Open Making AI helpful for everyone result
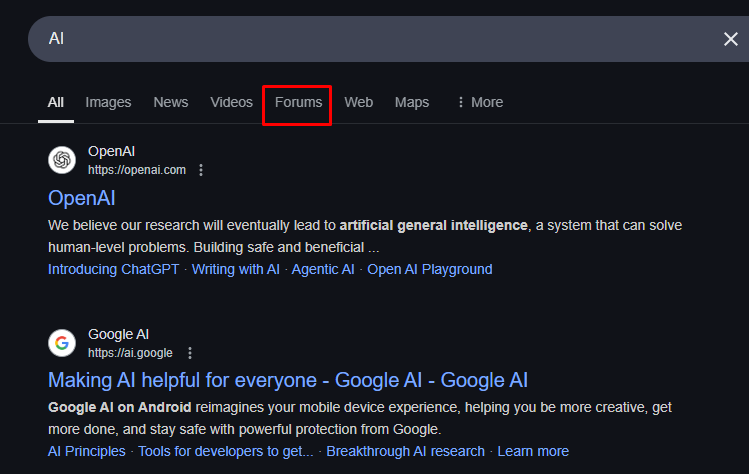Screen dimensions: 749x474 (x=288, y=381)
